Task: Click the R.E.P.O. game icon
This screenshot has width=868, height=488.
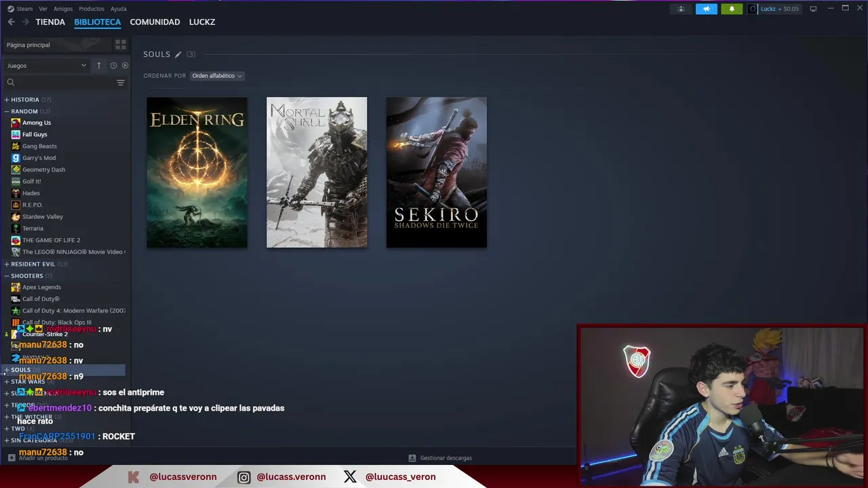Action: point(16,205)
